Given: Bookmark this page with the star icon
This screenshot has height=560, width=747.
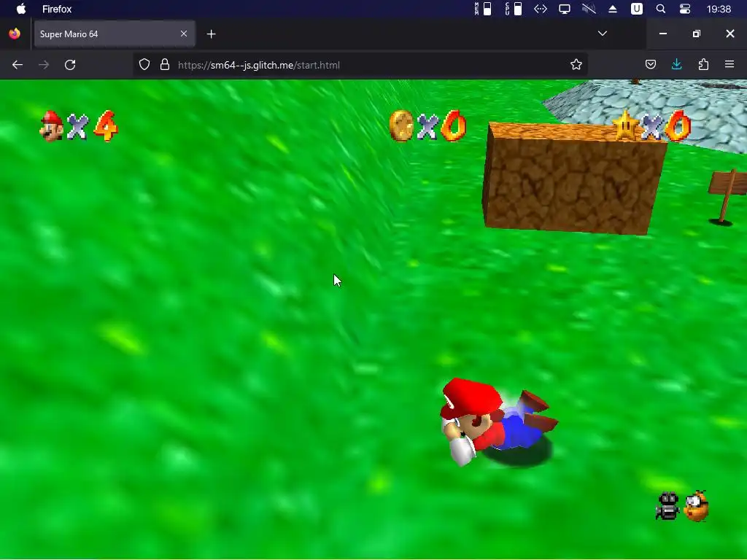Looking at the screenshot, I should point(576,65).
